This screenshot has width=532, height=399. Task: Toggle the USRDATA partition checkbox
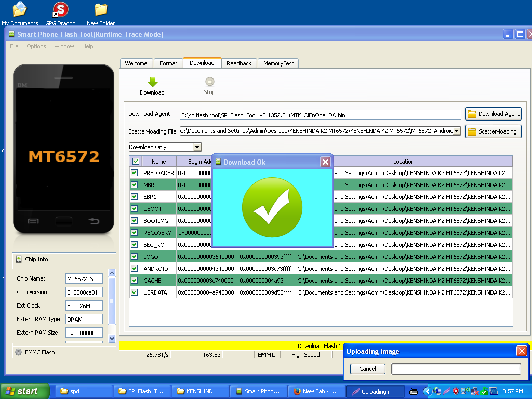[x=135, y=292]
